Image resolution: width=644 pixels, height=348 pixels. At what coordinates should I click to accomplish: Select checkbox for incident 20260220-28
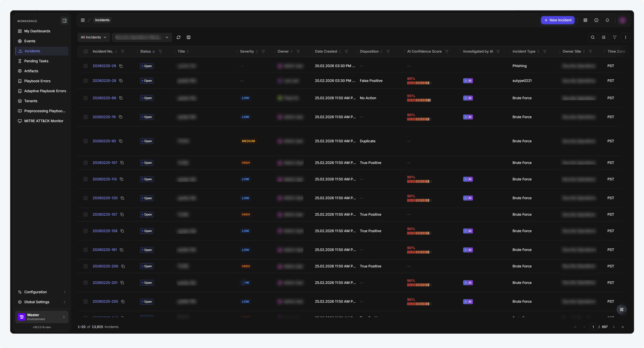tap(86, 81)
